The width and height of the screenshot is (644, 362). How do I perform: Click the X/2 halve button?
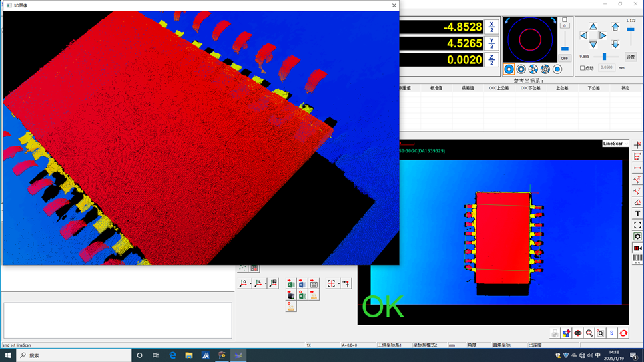pyautogui.click(x=491, y=27)
